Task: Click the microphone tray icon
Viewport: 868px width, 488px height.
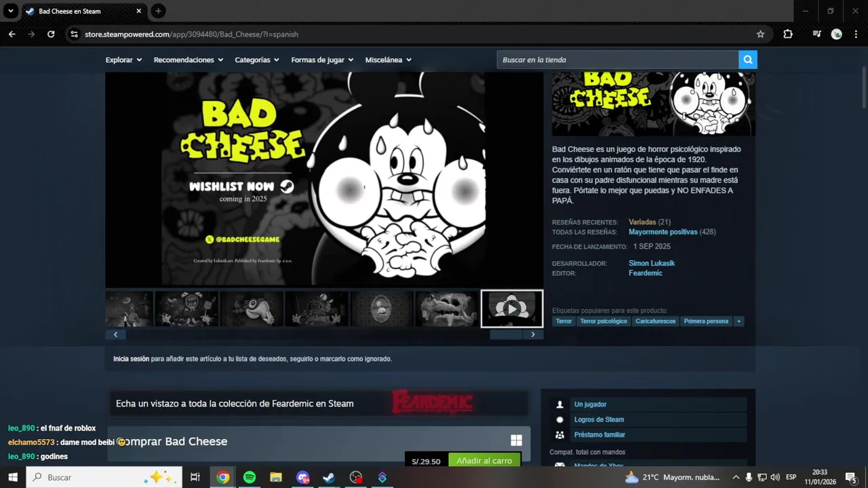Action: [749, 477]
